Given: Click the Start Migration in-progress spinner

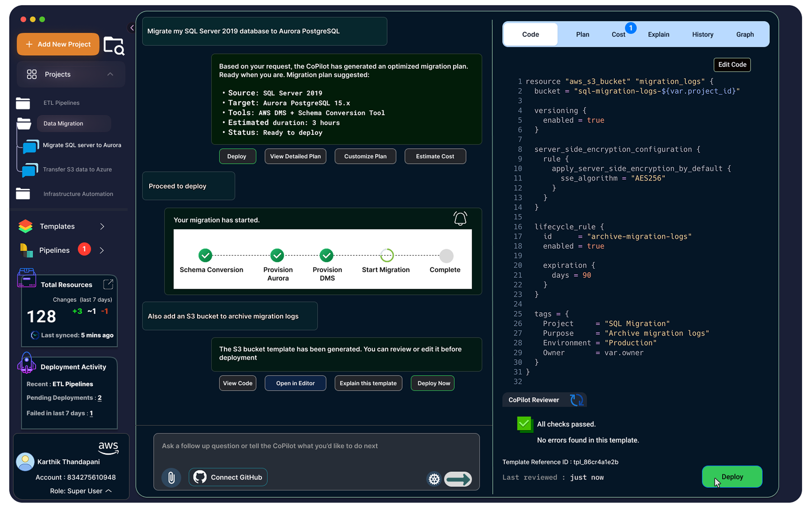Looking at the screenshot, I should (387, 256).
